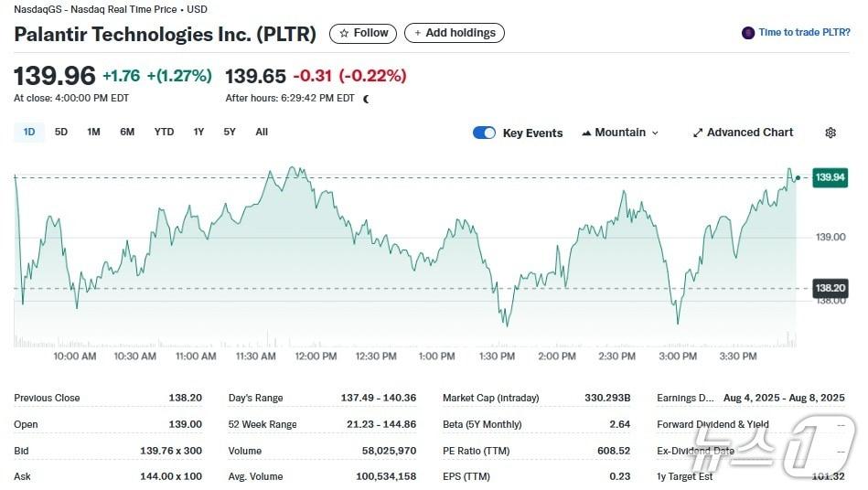
Task: Open chart settings with the gear icon
Action: [x=830, y=133]
